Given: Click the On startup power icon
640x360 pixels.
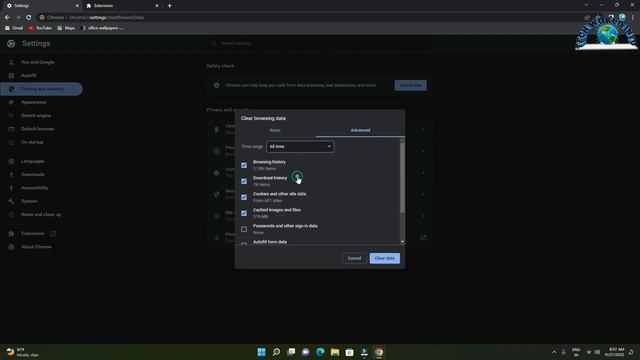Looking at the screenshot, I should point(11,142).
